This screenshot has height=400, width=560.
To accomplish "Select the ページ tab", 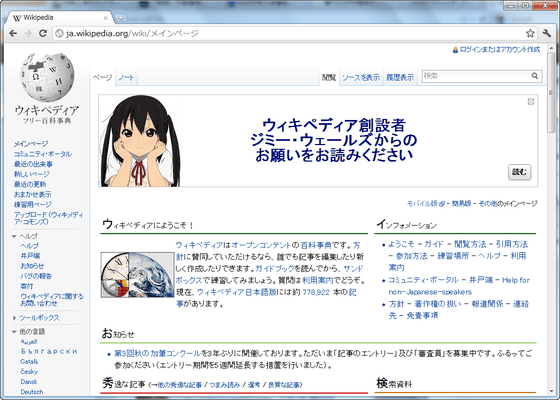I will pos(102,78).
